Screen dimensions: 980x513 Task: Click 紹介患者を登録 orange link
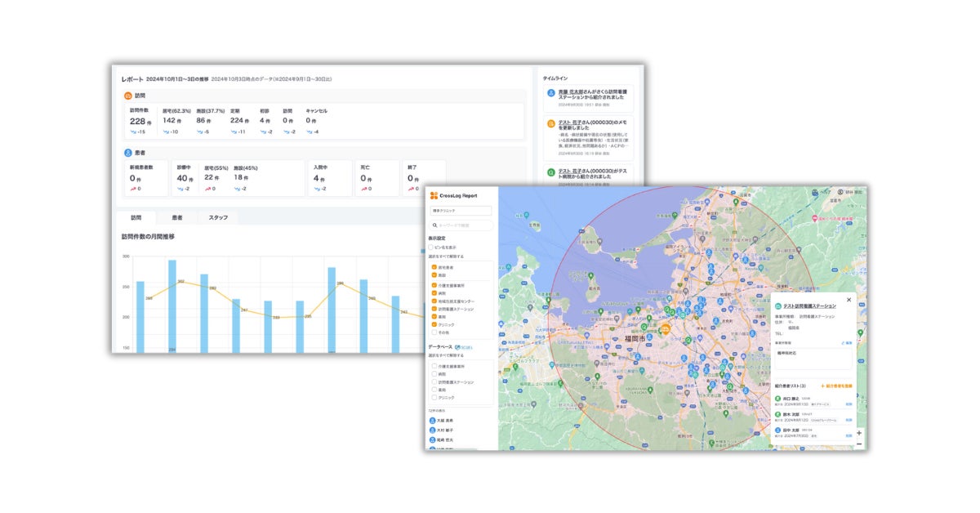836,385
